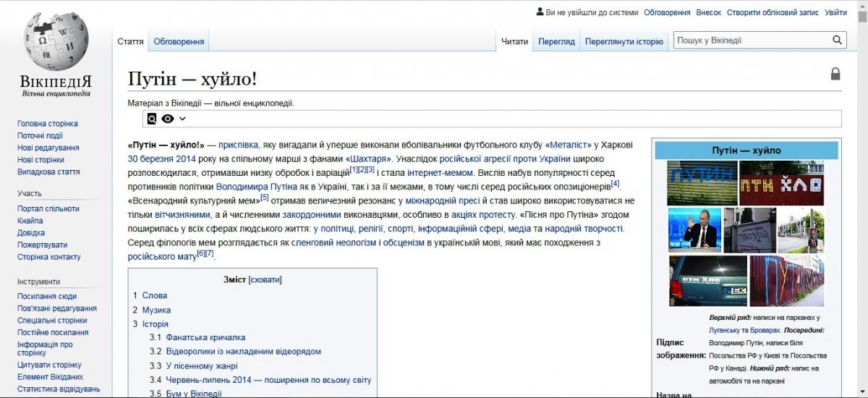The image size is (868, 398).
Task: Open the Переглянути історію tab
Action: tap(624, 42)
